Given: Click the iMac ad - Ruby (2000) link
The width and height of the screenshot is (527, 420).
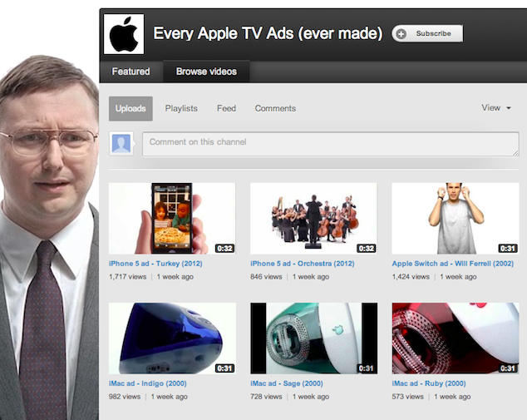Looking at the screenshot, I should click(x=429, y=383).
